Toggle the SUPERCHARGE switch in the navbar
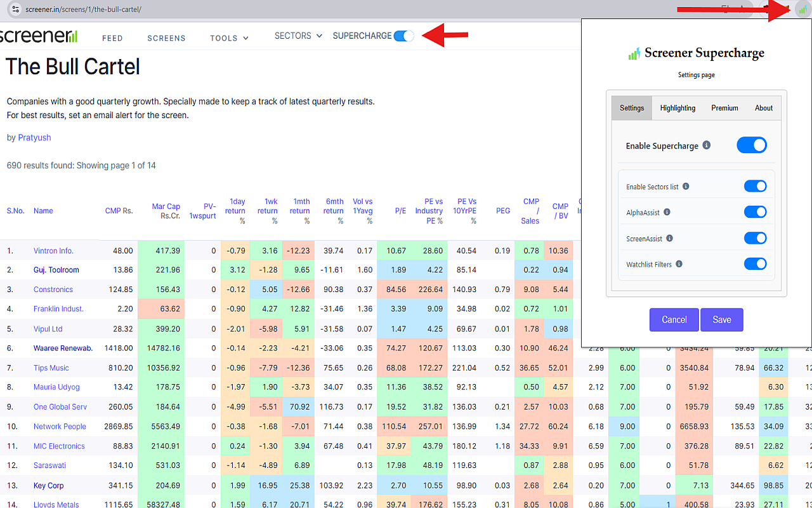Image resolution: width=812 pixels, height=508 pixels. 403,36
